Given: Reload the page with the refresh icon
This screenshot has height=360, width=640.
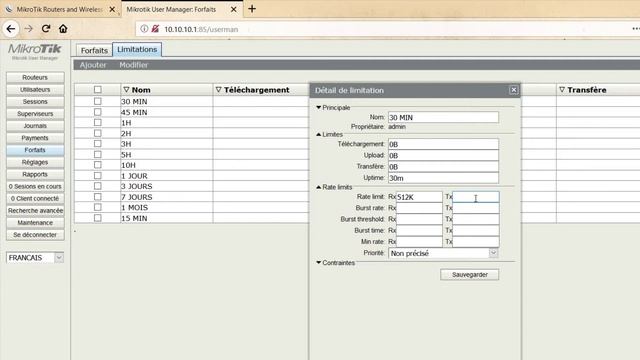Looking at the screenshot, I should point(46,29).
